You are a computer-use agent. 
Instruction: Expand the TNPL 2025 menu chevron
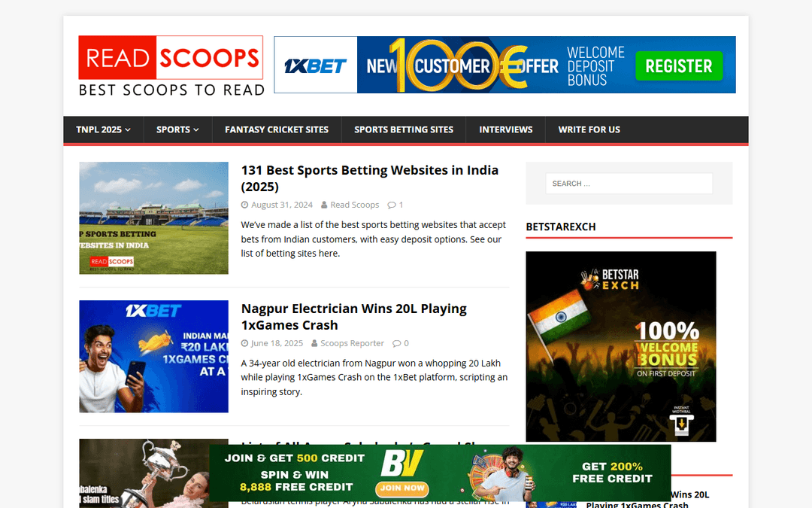(x=128, y=129)
